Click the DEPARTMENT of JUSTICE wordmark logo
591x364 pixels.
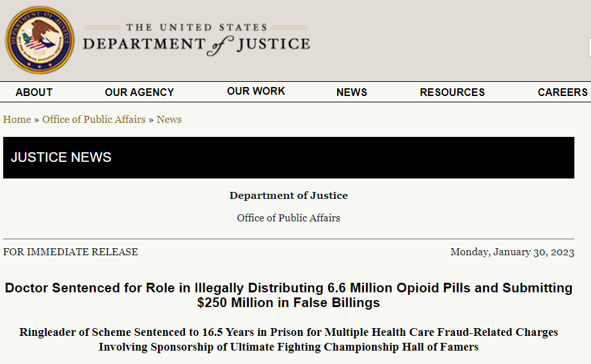pyautogui.click(x=196, y=45)
